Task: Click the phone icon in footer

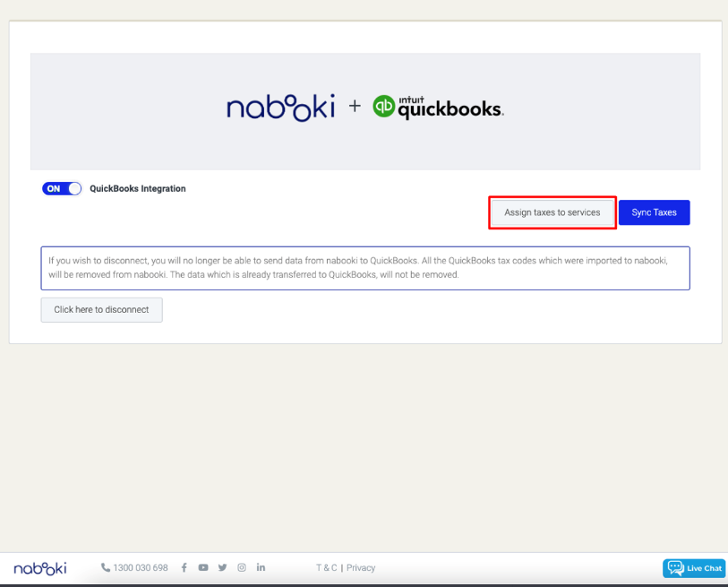Action: 106,567
